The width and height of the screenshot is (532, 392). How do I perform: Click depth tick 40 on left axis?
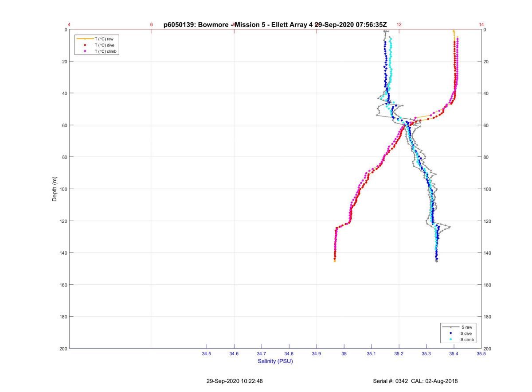pyautogui.click(x=64, y=93)
